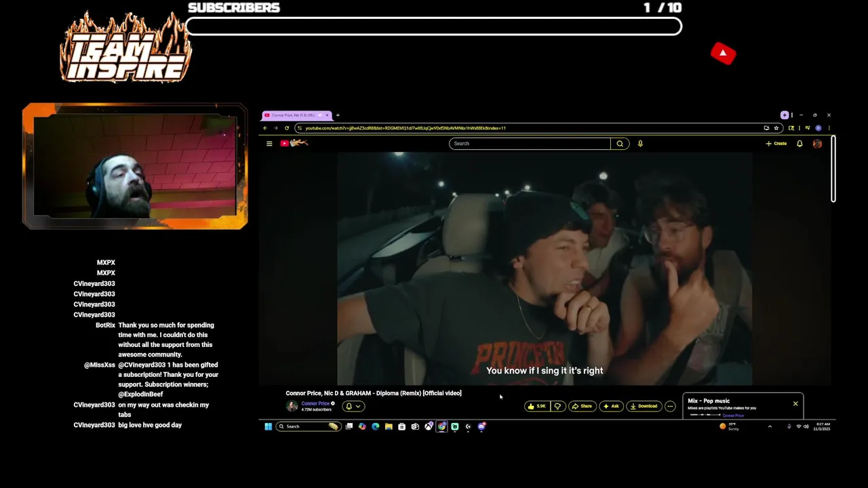This screenshot has width=868, height=488.
Task: Click the 4.72M subscribers text
Action: pyautogui.click(x=317, y=410)
